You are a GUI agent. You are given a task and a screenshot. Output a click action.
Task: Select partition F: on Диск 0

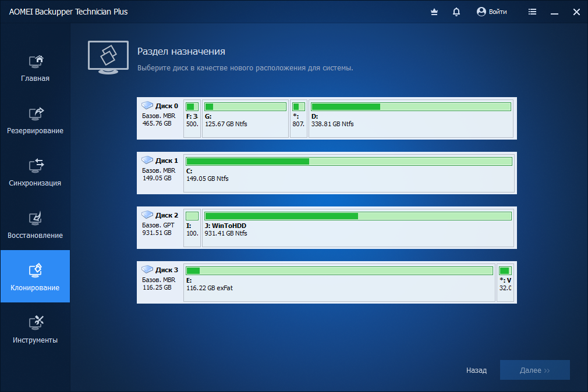point(192,119)
